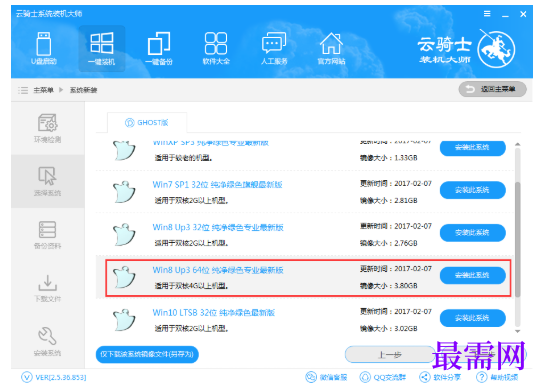Viewport: 544px width, 387px height.
Task: Click ghost icon of Win10 LTSB row
Action: pos(124,320)
